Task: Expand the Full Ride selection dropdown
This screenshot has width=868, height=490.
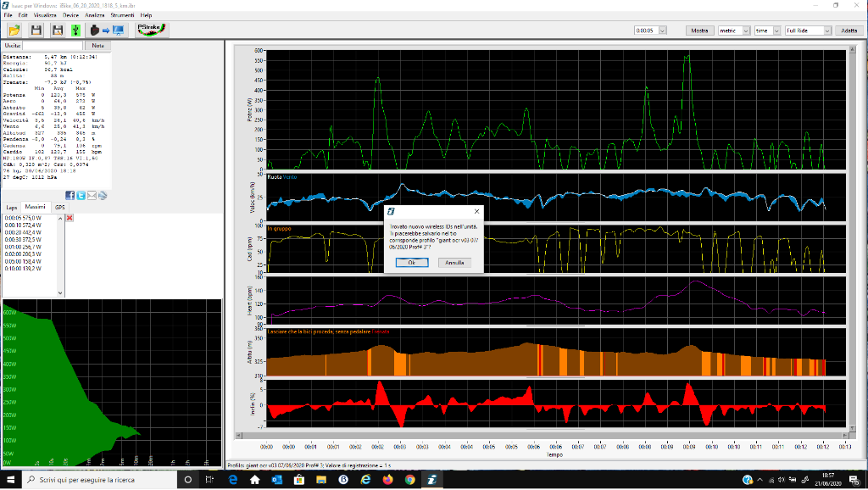Action: click(826, 30)
